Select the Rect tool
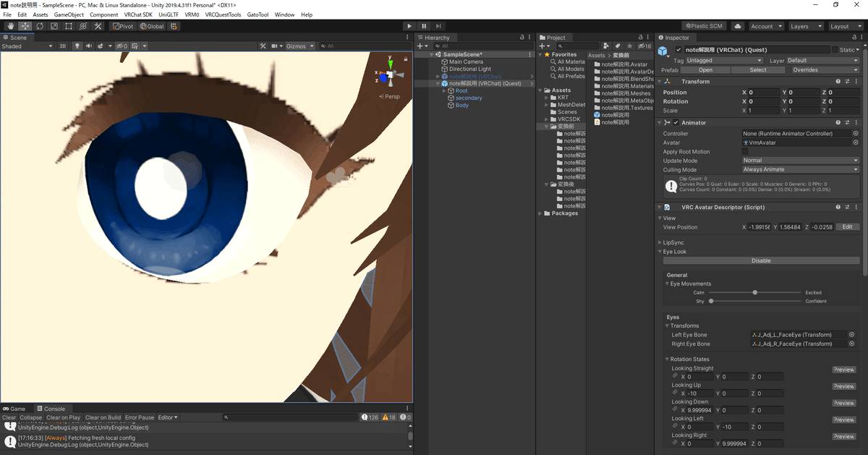The width and height of the screenshot is (868, 455). pos(68,26)
